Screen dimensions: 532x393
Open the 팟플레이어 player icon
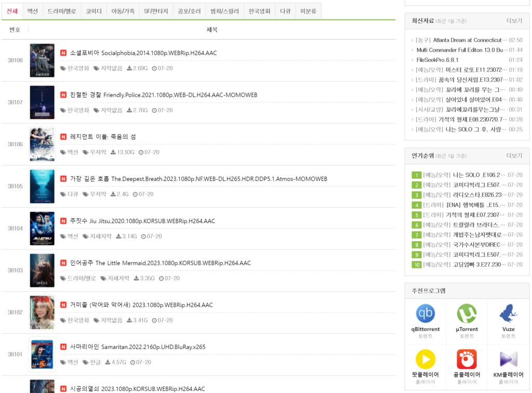425,359
